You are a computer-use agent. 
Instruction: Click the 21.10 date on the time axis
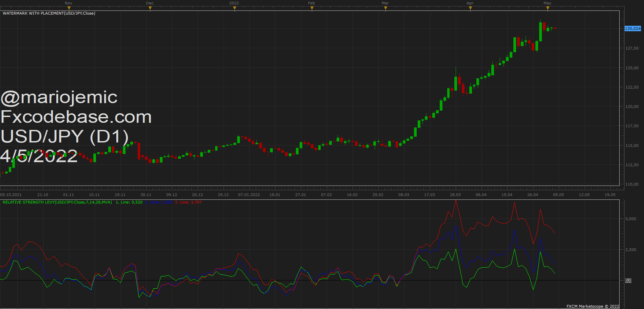tap(43, 195)
